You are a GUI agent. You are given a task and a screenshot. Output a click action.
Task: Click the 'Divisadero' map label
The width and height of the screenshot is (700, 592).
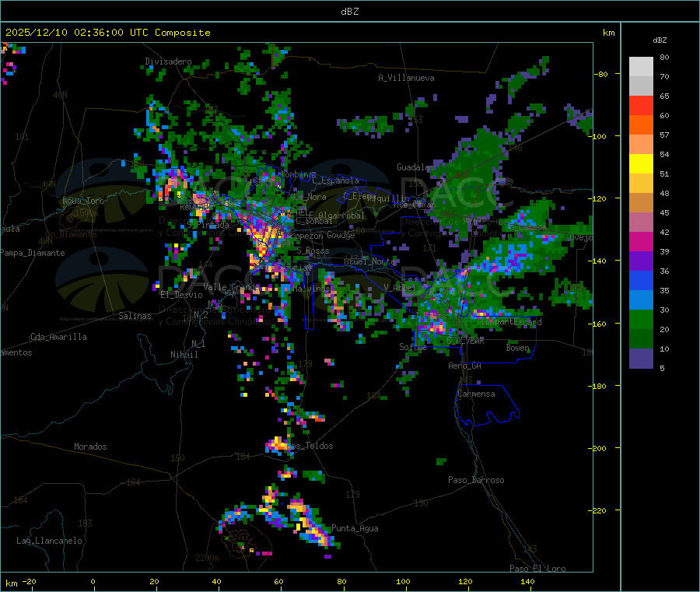click(168, 61)
